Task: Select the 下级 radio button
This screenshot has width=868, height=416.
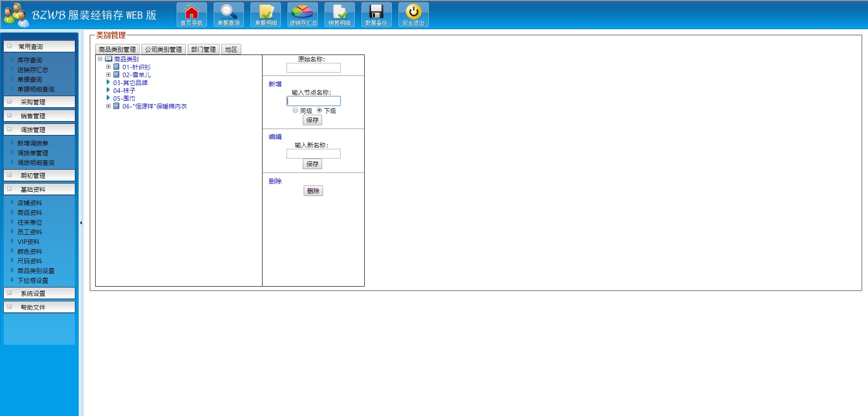Action: pos(319,110)
